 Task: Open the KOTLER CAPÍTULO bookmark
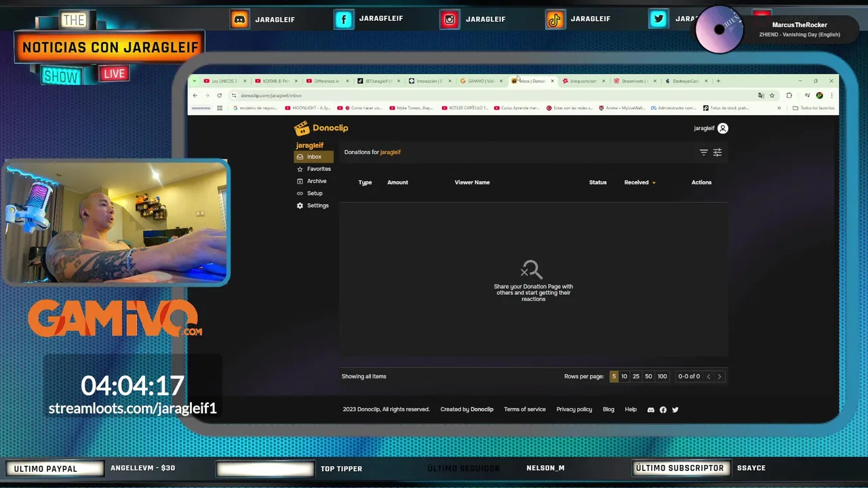pos(465,108)
